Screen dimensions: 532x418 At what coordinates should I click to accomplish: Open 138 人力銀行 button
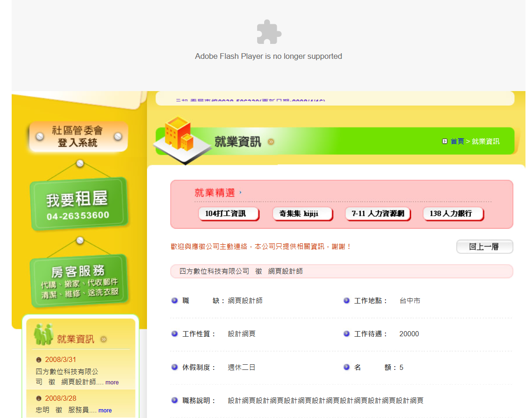click(x=453, y=214)
